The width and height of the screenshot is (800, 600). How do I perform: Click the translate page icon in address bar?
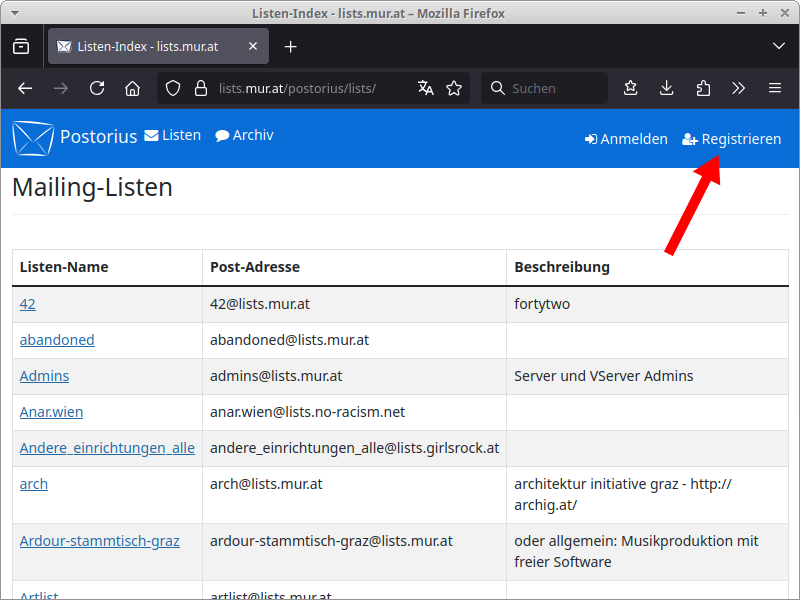(x=426, y=88)
